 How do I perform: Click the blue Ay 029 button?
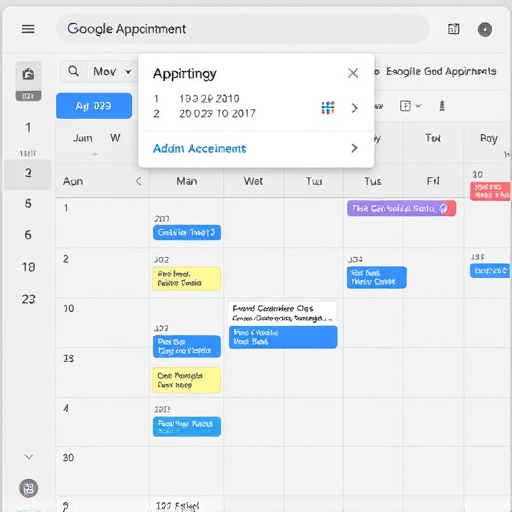[x=94, y=106]
